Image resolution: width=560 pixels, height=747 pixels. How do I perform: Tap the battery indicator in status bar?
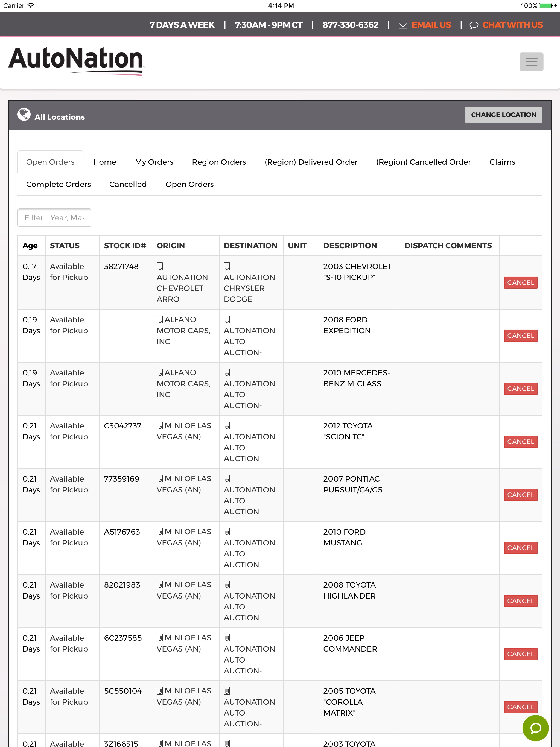tap(546, 6)
